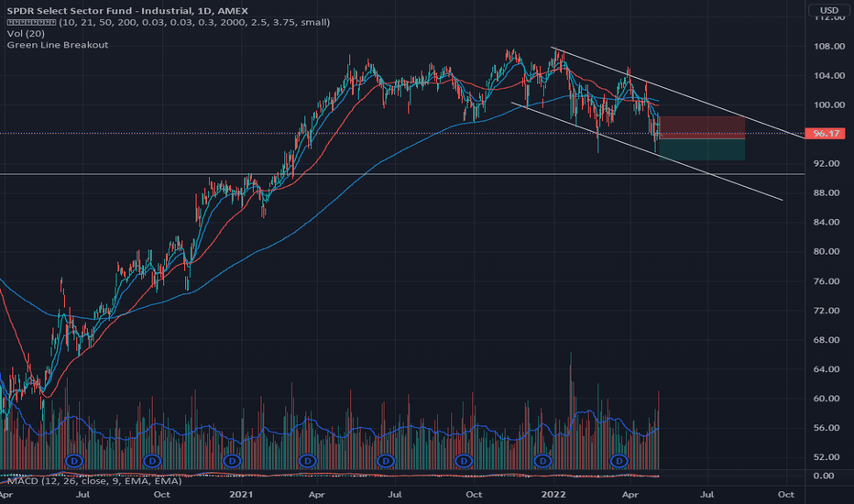Open dividend marker just before Oct 2021
Screen dimensions: 854x504
[x=464, y=461]
